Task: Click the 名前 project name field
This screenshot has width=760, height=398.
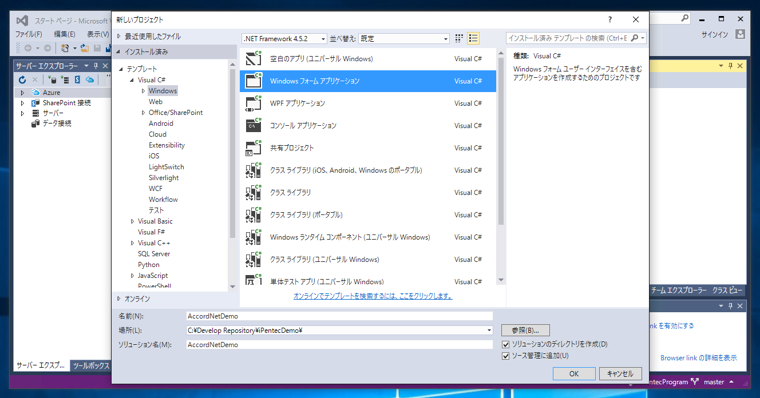Action: pos(339,316)
